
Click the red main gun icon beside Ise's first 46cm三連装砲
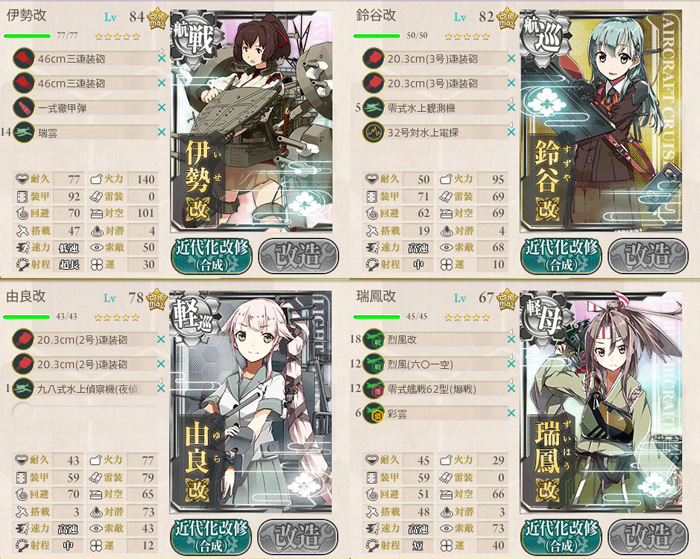[x=23, y=58]
